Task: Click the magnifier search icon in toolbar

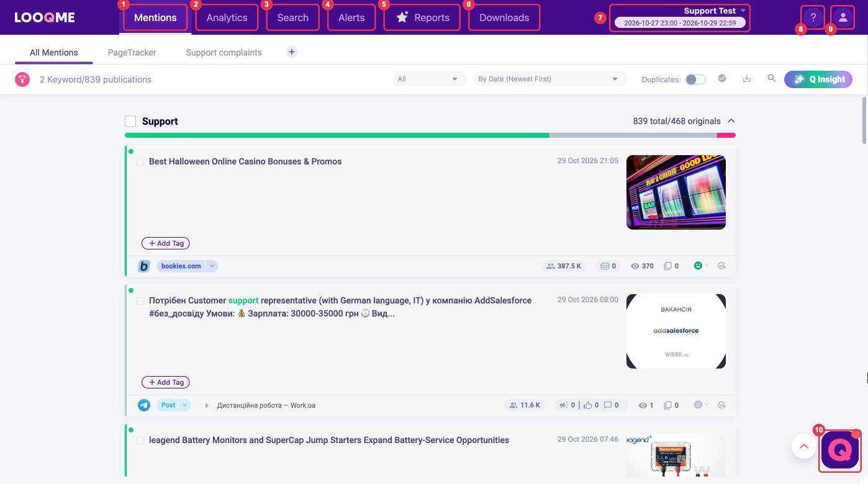Action: 772,79
